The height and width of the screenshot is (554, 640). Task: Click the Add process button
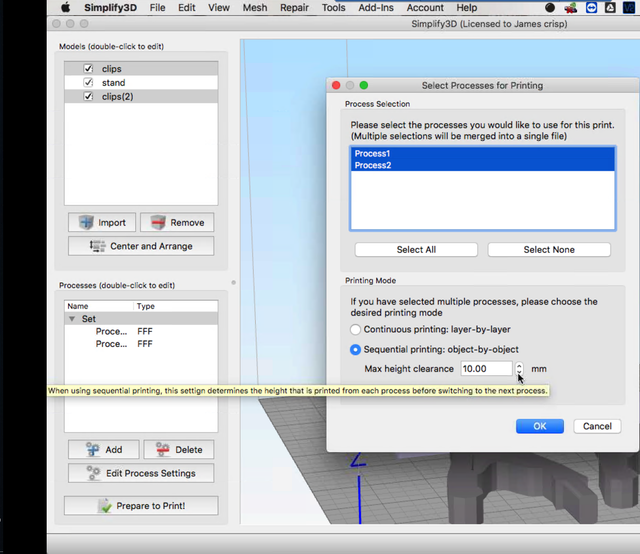tap(104, 449)
